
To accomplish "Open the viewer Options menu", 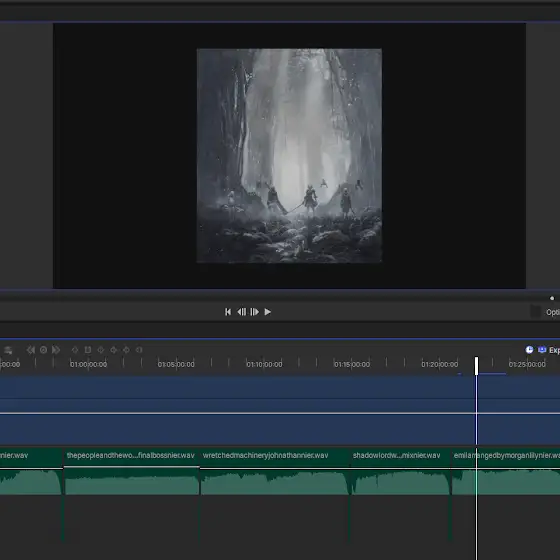I will click(553, 312).
